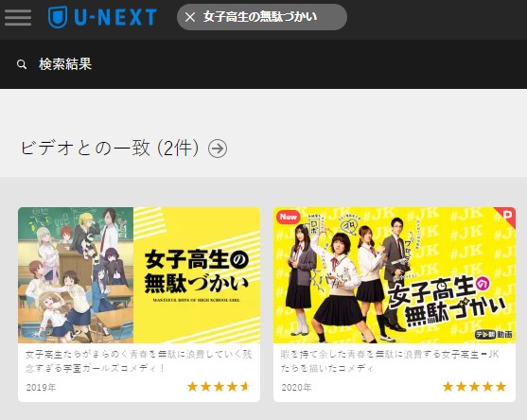Screen dimensions: 527x420
Task: Click the anime star rating
Action: pyautogui.click(x=219, y=387)
